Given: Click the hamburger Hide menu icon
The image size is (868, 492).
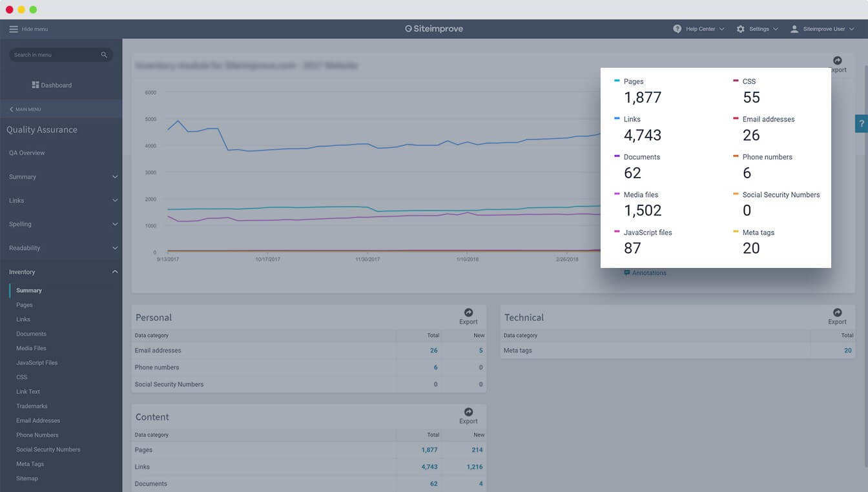Looking at the screenshot, I should coord(14,29).
